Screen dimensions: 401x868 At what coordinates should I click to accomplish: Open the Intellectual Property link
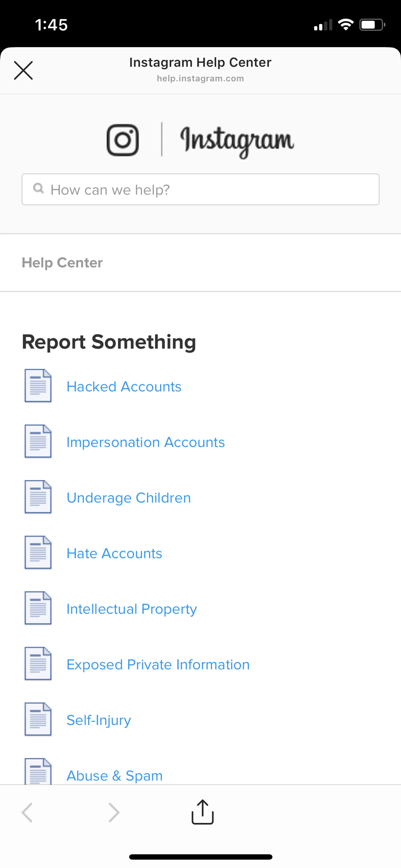132,609
